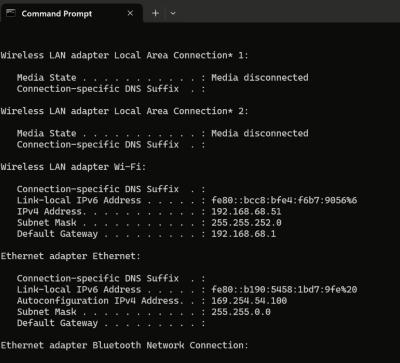Click the 'Local Area Connection* 2' heading

[181, 111]
